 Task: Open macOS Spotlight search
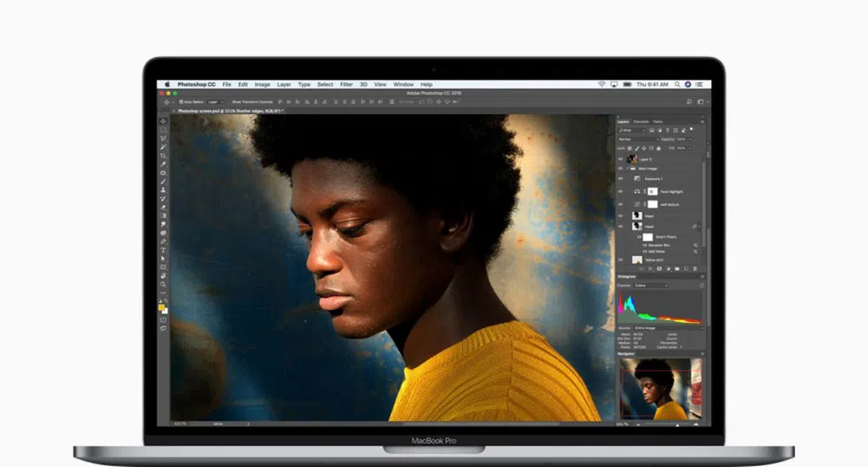pyautogui.click(x=677, y=84)
